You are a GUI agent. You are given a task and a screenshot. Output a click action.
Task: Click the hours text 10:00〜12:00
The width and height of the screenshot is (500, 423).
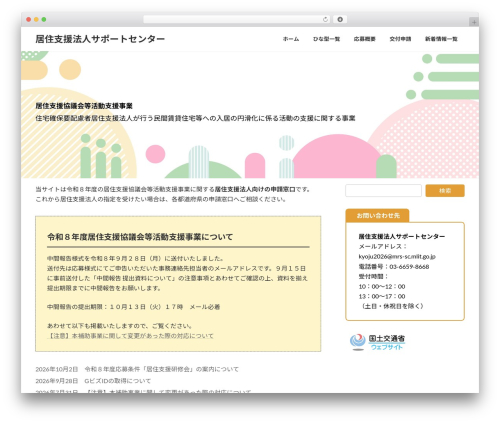click(x=382, y=286)
